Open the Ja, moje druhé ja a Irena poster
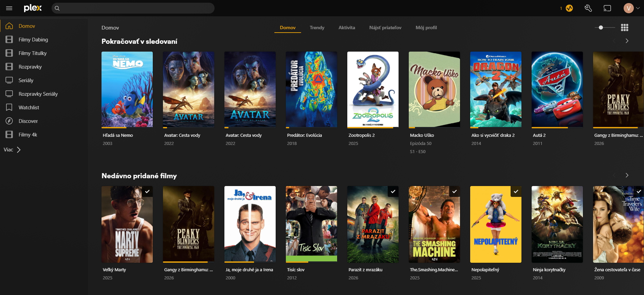The width and height of the screenshot is (644, 295). [x=250, y=224]
